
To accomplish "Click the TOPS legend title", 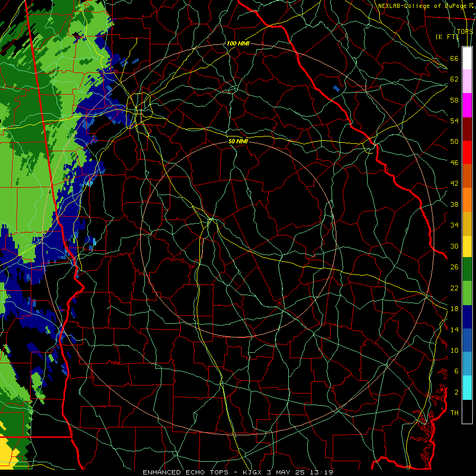I will [x=465, y=31].
